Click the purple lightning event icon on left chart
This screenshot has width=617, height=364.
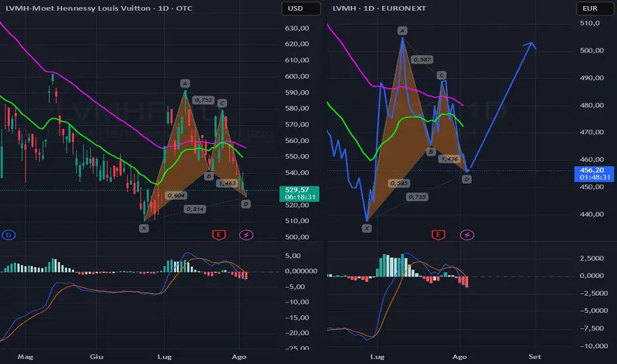246,235
